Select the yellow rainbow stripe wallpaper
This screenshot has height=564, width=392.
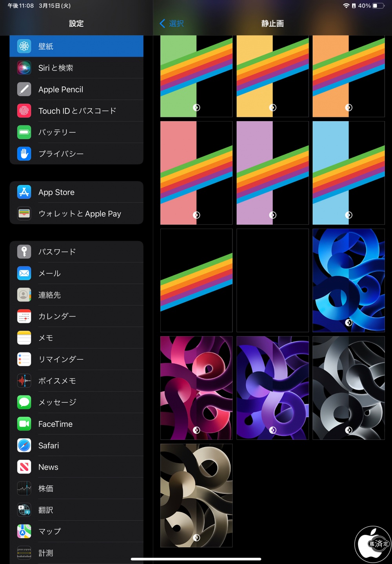click(272, 76)
